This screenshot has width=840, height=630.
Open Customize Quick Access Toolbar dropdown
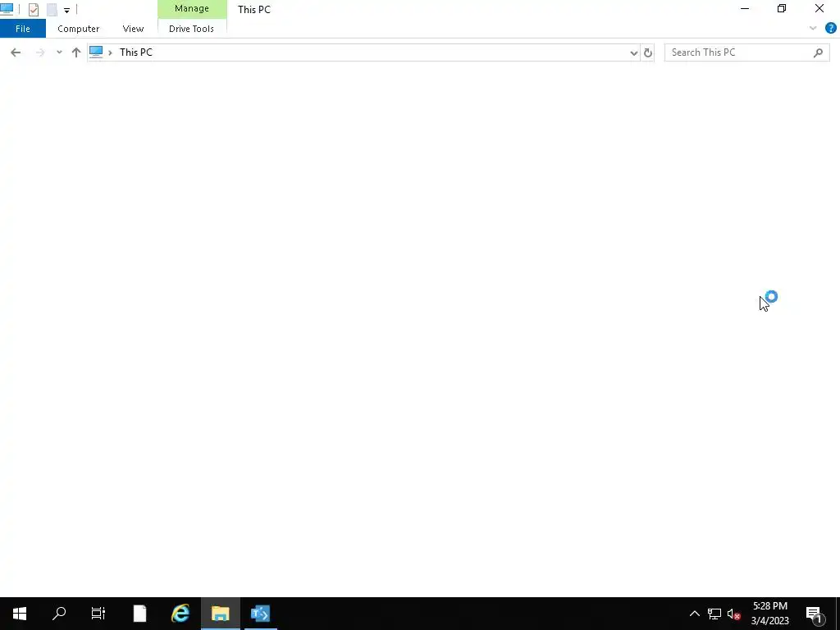(x=66, y=10)
